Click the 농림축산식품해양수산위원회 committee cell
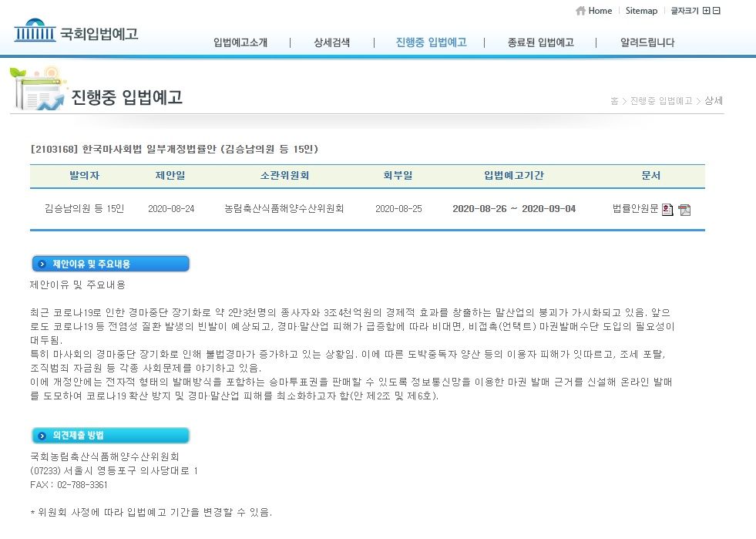This screenshot has width=756, height=539. point(284,209)
